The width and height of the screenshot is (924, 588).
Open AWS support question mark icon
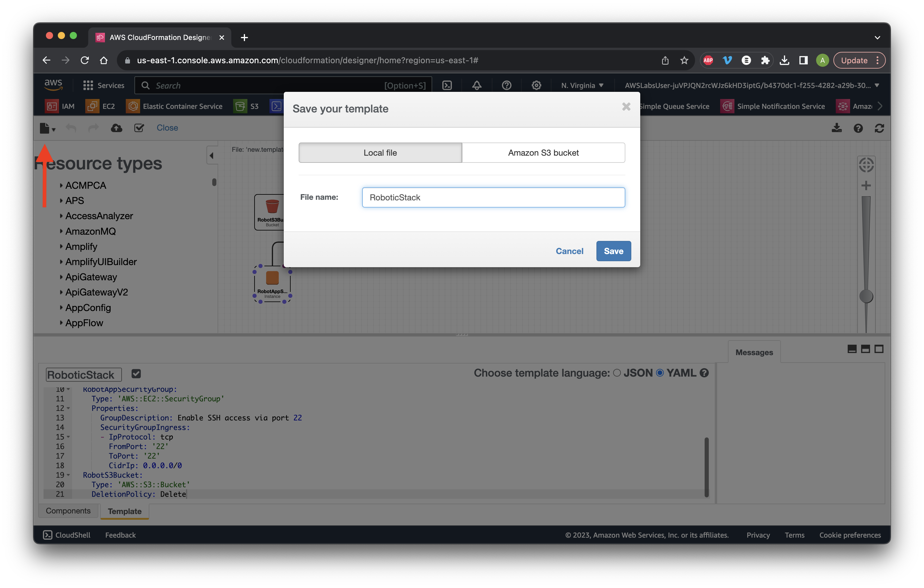pyautogui.click(x=506, y=85)
